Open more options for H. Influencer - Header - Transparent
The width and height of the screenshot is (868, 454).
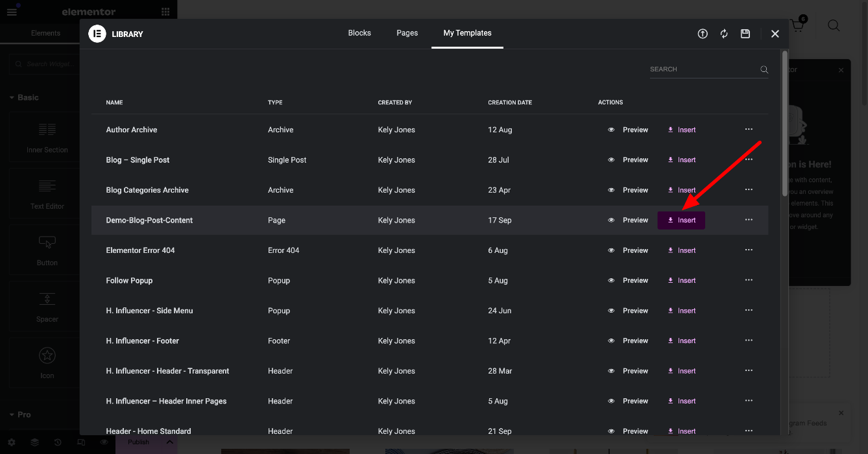click(749, 371)
